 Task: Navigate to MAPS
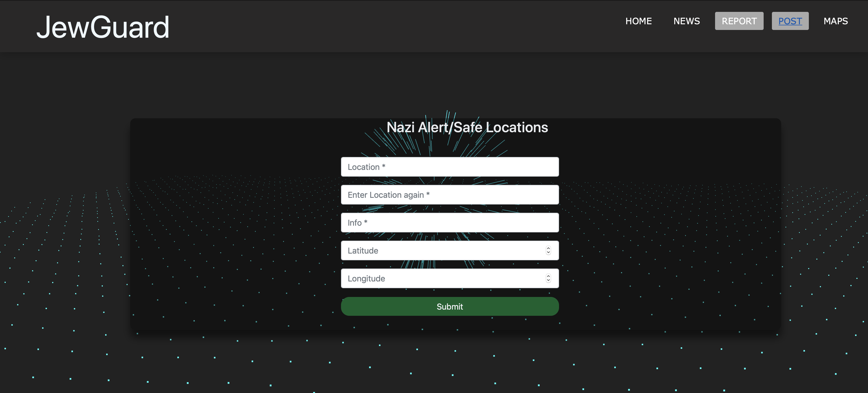pyautogui.click(x=835, y=21)
